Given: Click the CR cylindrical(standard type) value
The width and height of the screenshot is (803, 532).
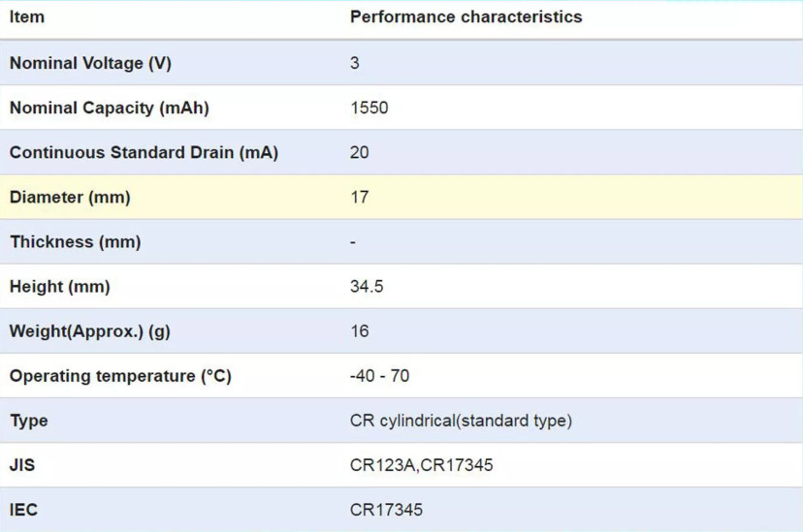Looking at the screenshot, I should (x=461, y=421).
